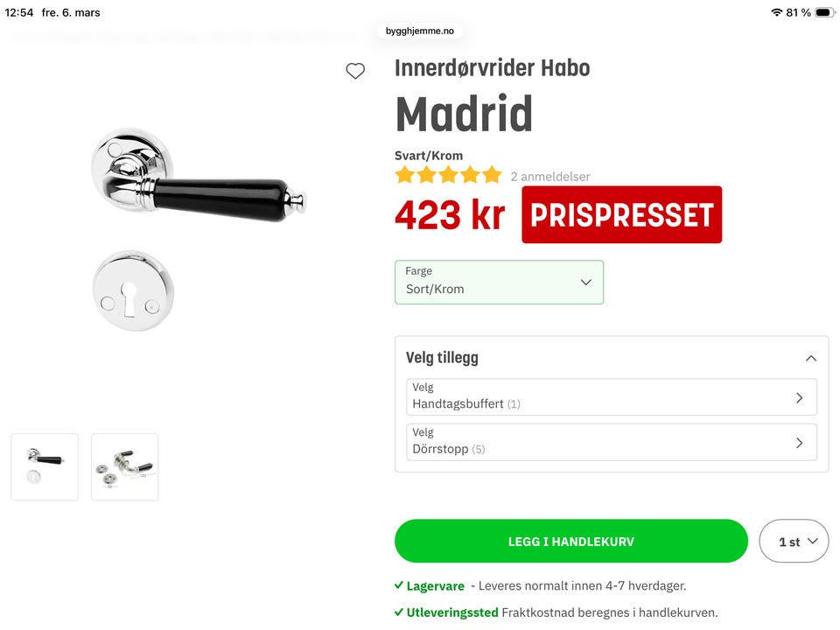
Task: Open Handtagsbuffert add-on options
Action: click(612, 397)
